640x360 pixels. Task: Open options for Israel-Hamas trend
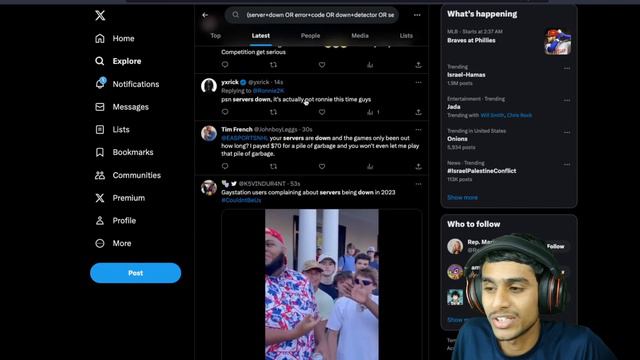[x=567, y=68]
